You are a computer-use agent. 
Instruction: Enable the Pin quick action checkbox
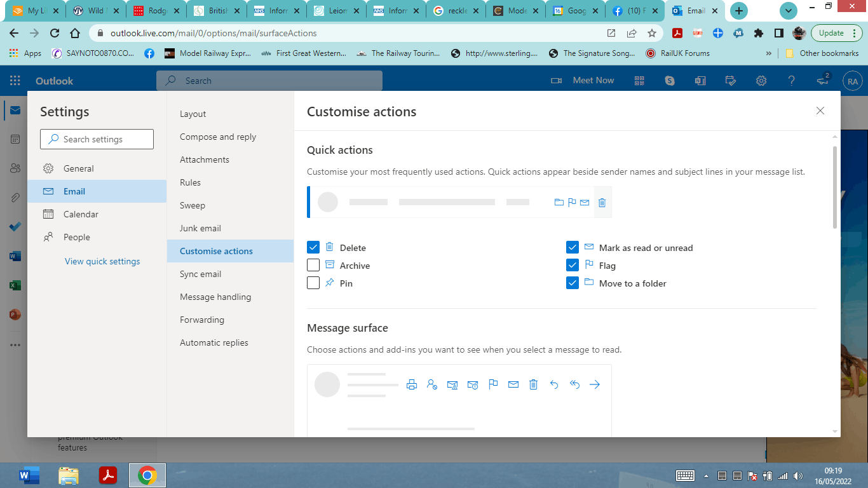click(x=313, y=283)
